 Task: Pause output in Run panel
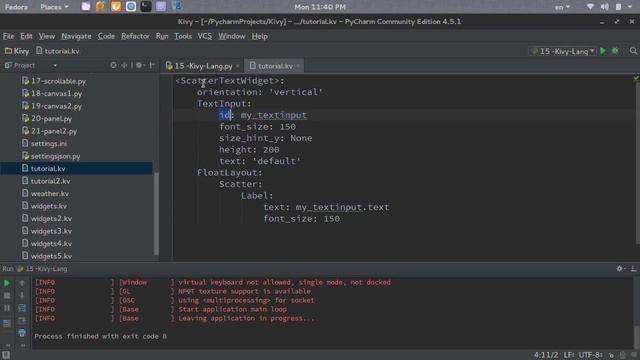(x=7, y=308)
